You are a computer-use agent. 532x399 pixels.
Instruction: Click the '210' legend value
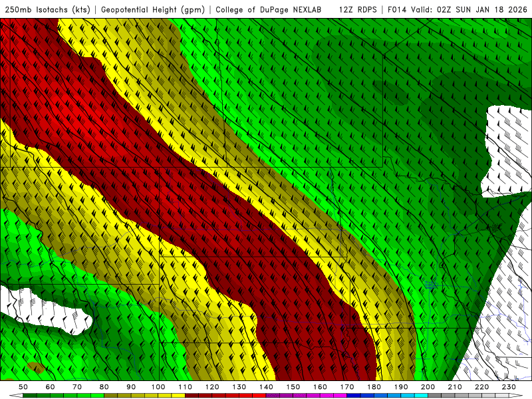coord(455,387)
